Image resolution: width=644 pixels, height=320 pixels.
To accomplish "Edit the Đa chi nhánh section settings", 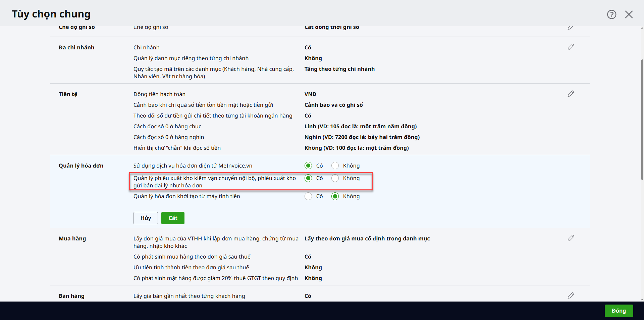I will click(571, 47).
